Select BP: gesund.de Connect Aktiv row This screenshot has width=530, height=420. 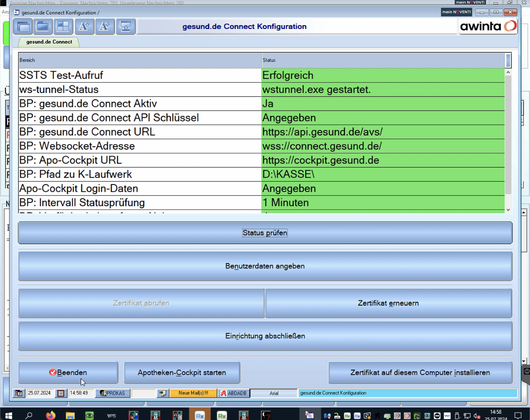140,104
